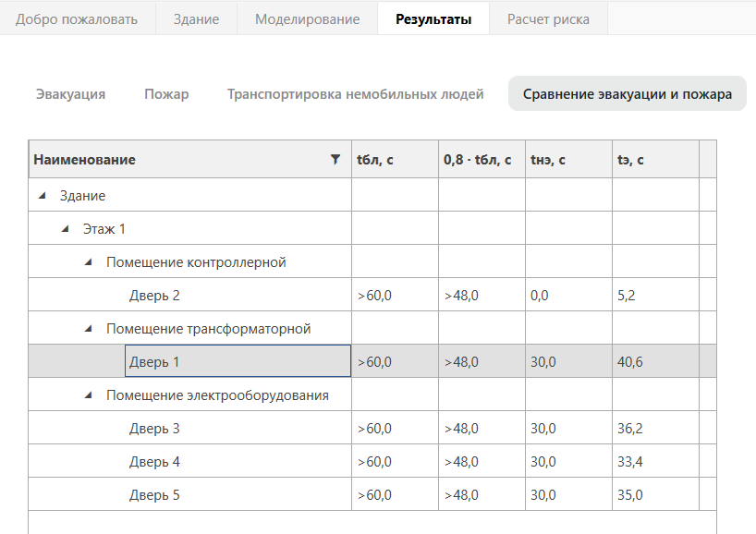
Task: Click >48,0 cell in Дверь 2 row
Action: (482, 296)
